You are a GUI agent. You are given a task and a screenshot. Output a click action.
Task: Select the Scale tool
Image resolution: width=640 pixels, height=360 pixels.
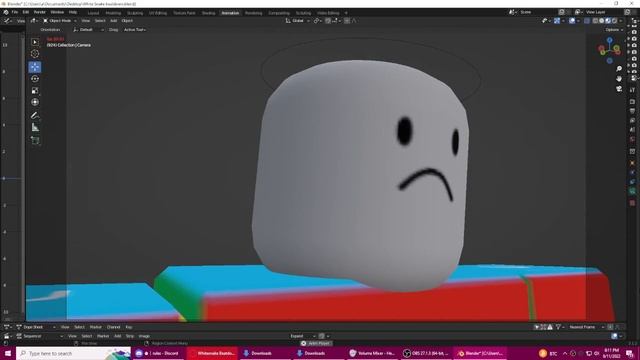pyautogui.click(x=35, y=91)
